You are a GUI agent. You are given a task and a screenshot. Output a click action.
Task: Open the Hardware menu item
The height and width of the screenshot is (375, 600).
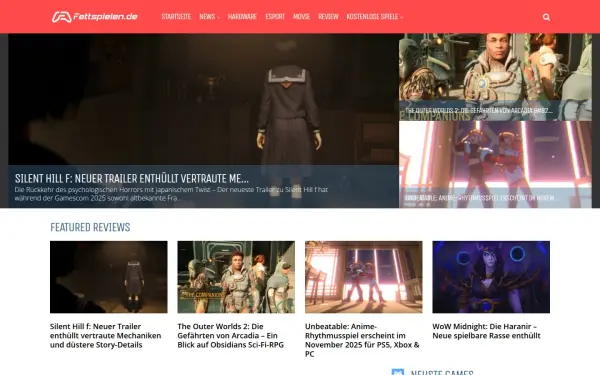pos(242,16)
